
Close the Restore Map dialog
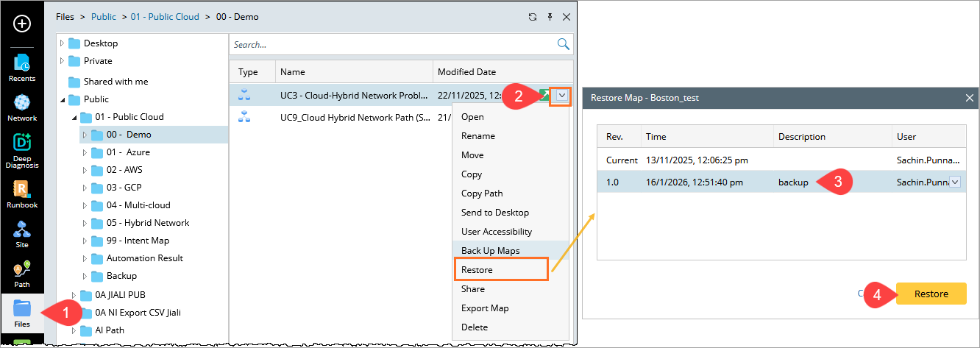click(969, 97)
